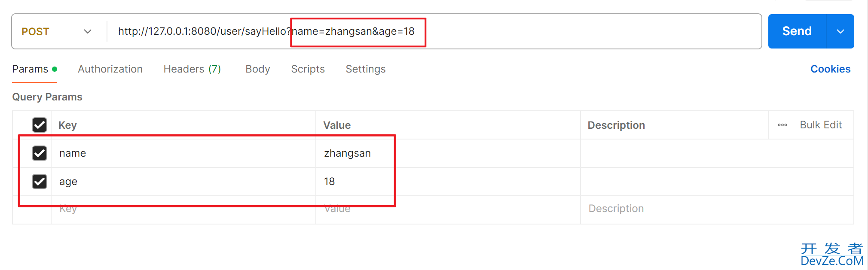Click the age value 18 cell

pyautogui.click(x=448, y=182)
